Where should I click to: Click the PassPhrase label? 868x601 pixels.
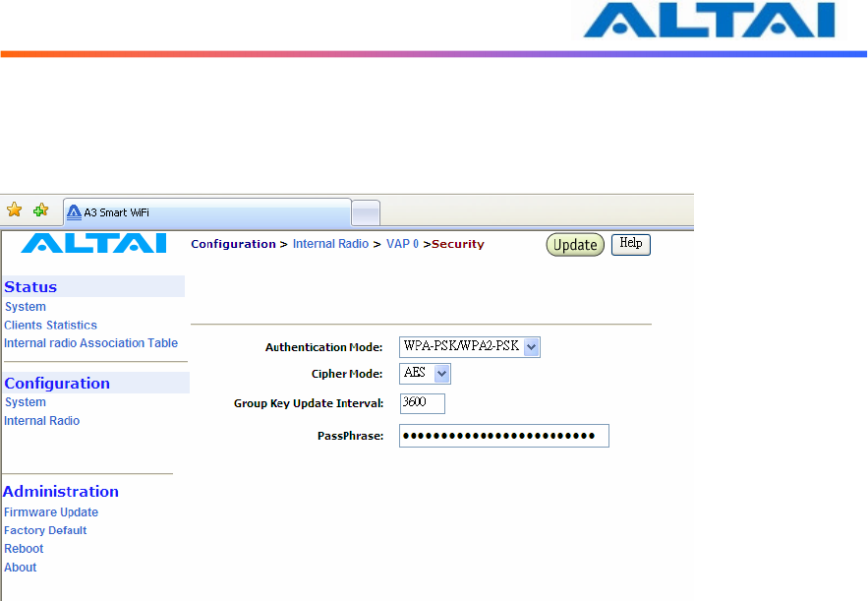(350, 436)
